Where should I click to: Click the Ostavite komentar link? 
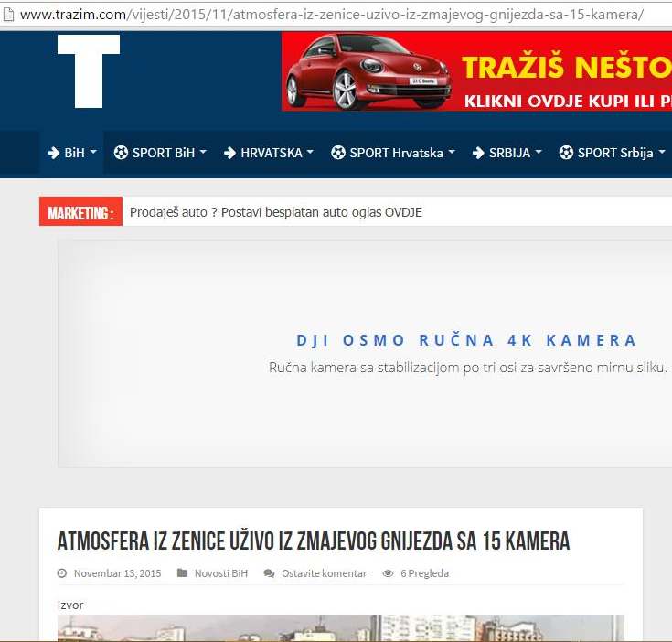[324, 573]
